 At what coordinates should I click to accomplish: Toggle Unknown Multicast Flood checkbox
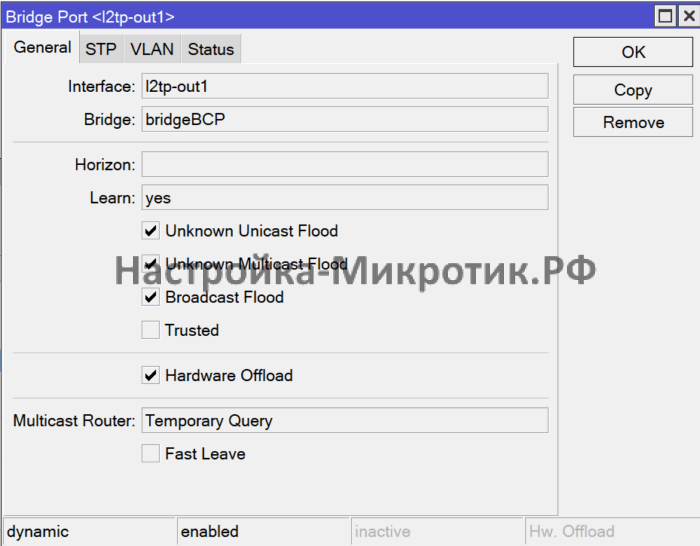(151, 264)
